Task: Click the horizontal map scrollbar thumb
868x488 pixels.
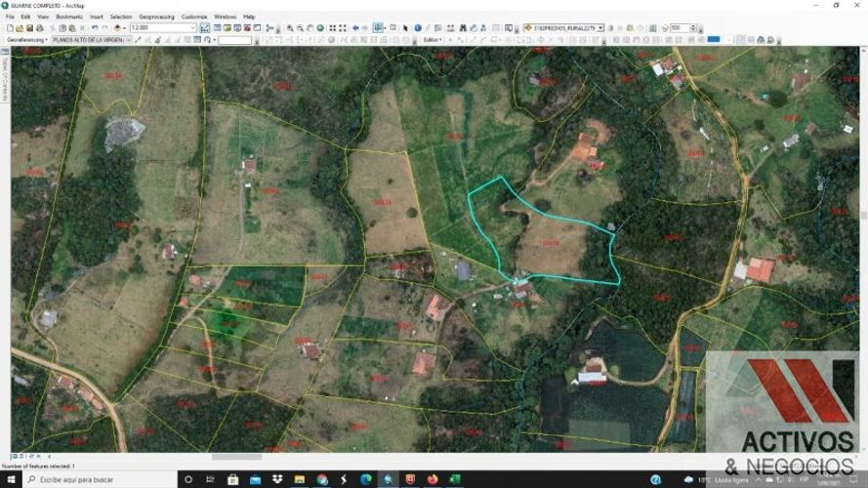Action: [237, 457]
